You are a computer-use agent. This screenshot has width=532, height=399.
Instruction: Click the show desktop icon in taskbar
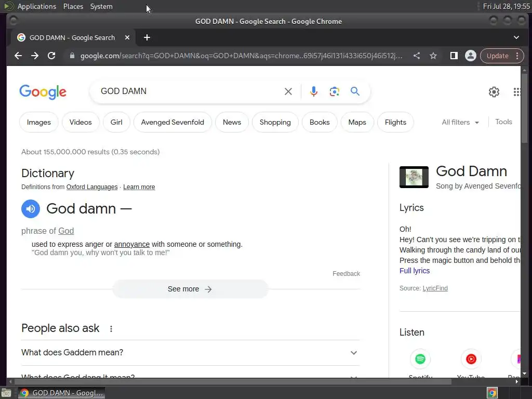(x=6, y=393)
